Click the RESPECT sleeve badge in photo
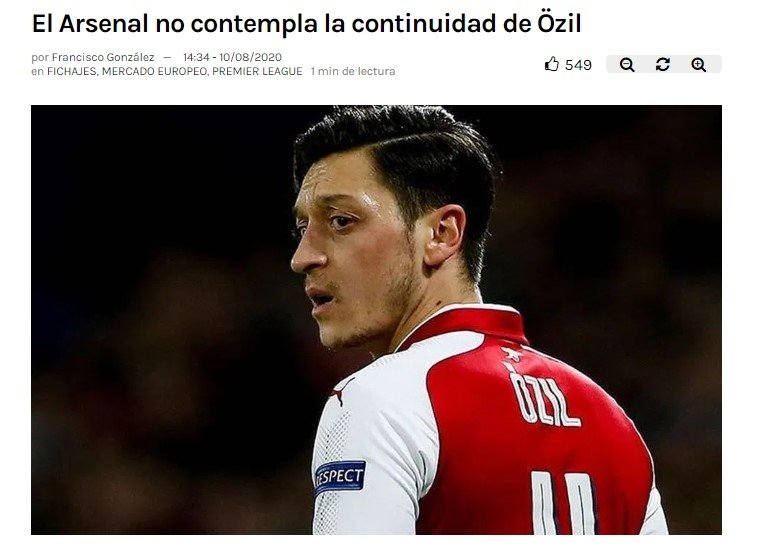The image size is (764, 557). [x=340, y=477]
